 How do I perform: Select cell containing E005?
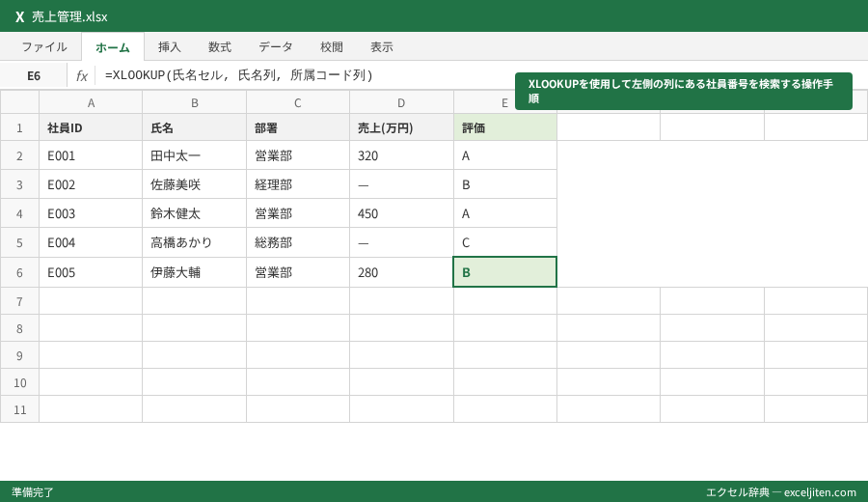pos(91,272)
